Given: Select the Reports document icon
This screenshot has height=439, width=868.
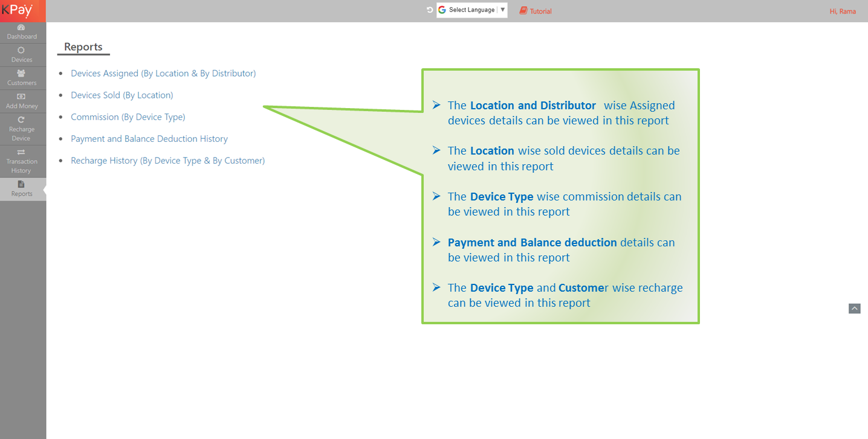Looking at the screenshot, I should click(x=21, y=184).
